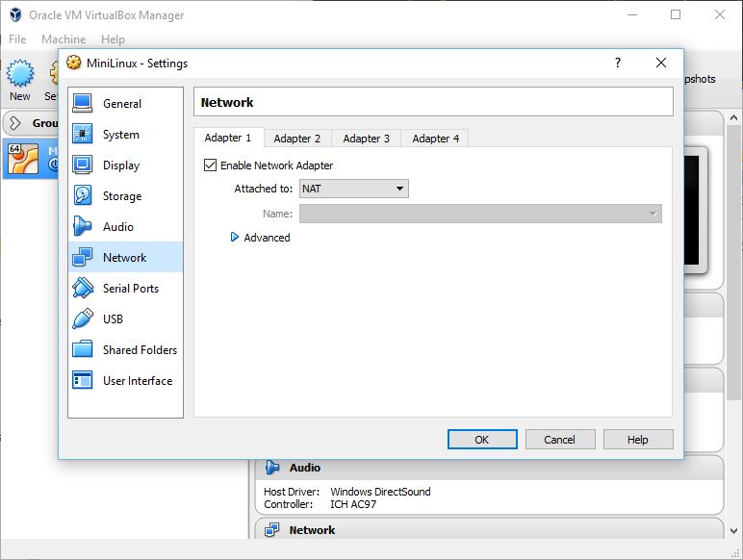Open the Storage disk icon
Image resolution: width=743 pixels, height=560 pixels.
pos(83,195)
